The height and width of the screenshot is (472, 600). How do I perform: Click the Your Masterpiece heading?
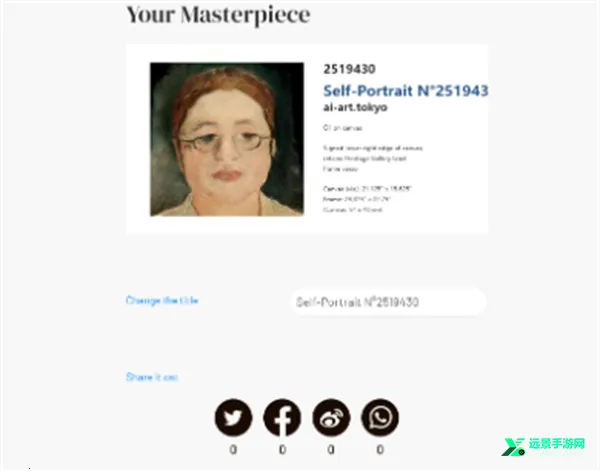218,15
